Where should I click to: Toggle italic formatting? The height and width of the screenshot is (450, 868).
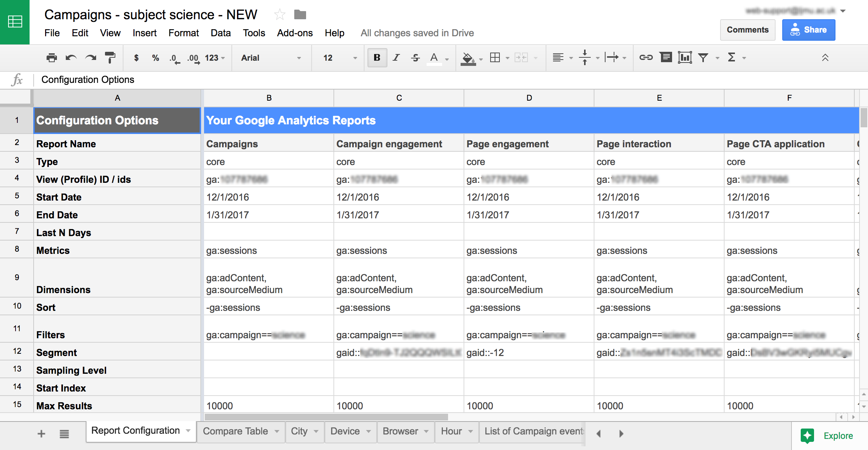[396, 57]
